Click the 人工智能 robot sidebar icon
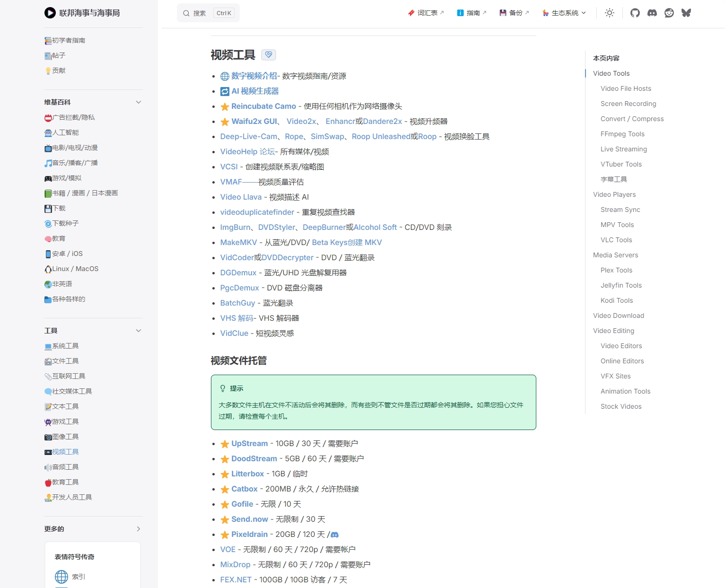Image resolution: width=725 pixels, height=588 pixels. 48,133
